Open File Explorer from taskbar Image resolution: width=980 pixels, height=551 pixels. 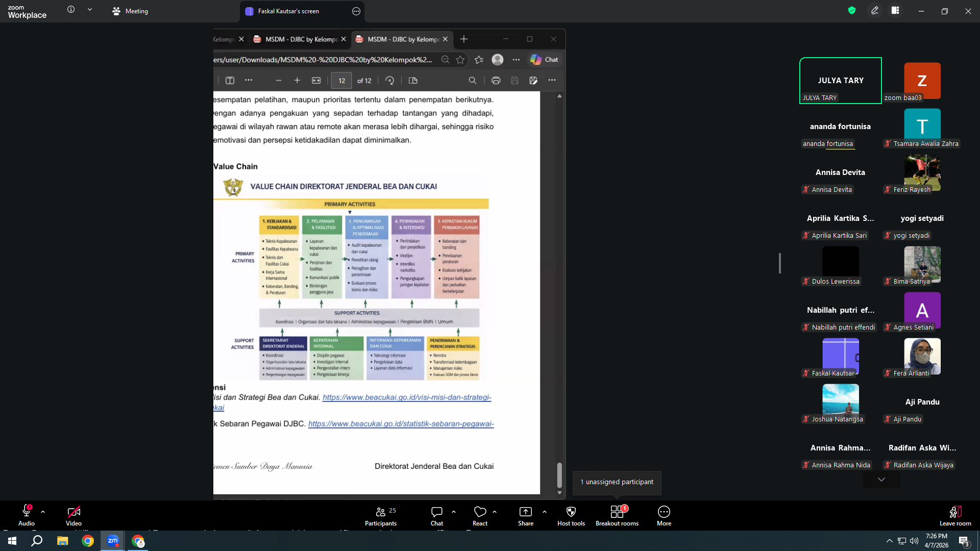[x=62, y=541]
